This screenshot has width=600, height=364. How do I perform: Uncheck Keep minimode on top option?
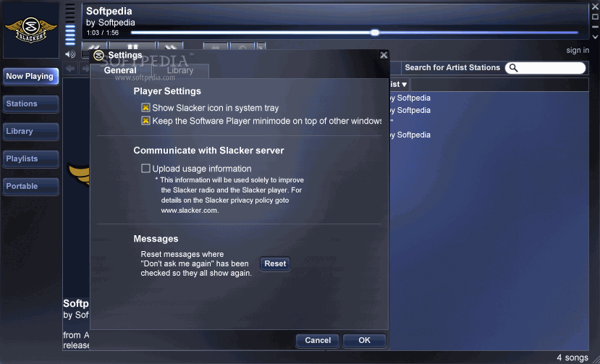click(145, 121)
